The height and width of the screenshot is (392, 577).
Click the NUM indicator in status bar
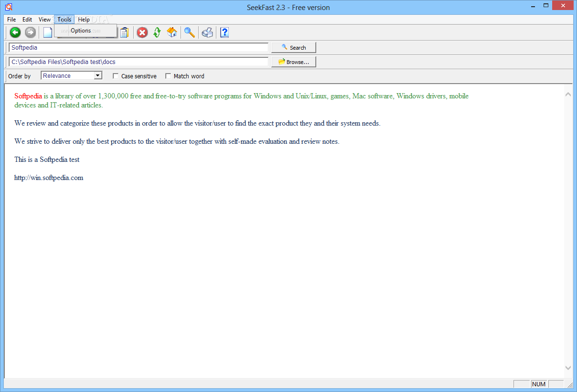539,384
